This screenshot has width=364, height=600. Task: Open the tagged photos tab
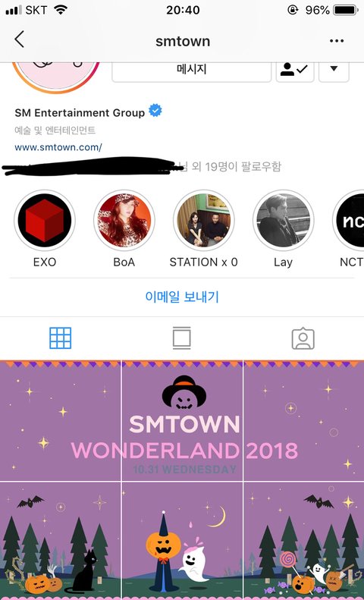point(303,338)
